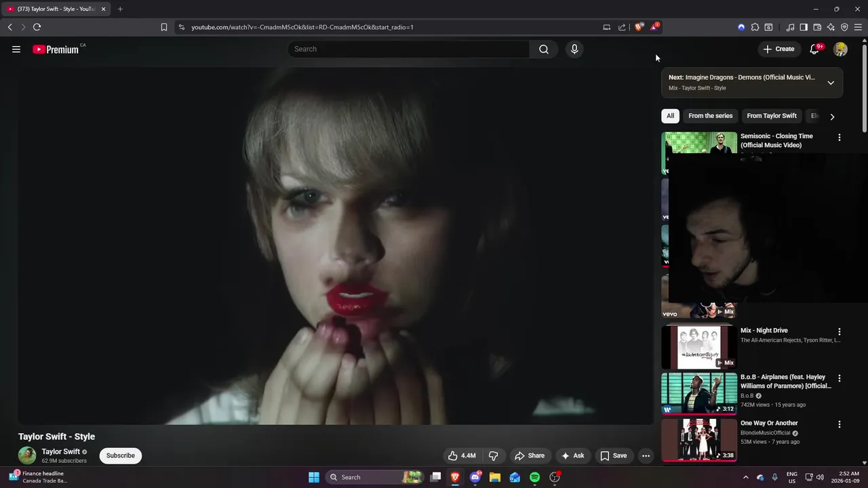Go back with browser back arrow
The image size is (868, 488).
(10, 27)
